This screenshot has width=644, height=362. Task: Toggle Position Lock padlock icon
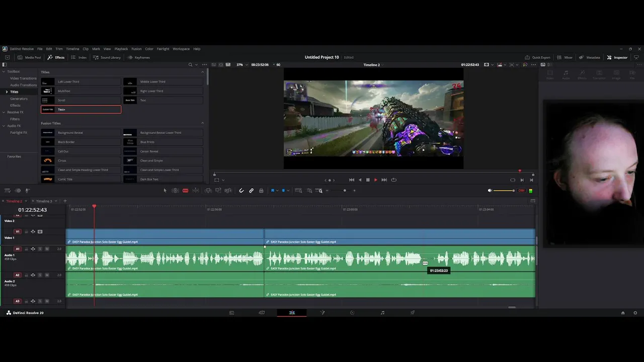pos(261,191)
